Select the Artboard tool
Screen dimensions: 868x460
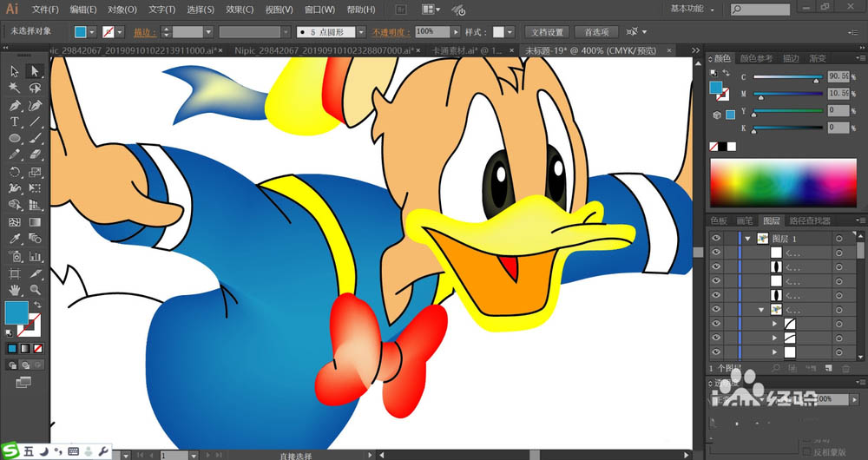click(15, 273)
